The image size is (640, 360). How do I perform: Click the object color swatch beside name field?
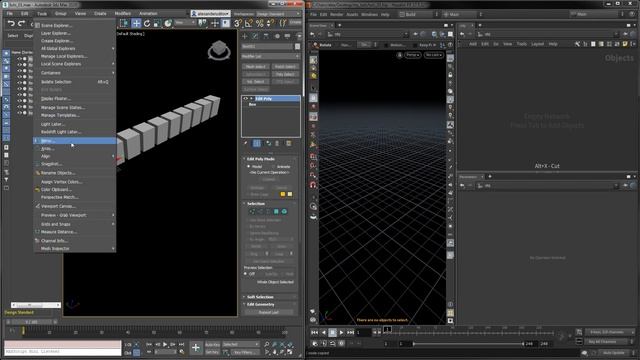point(298,47)
